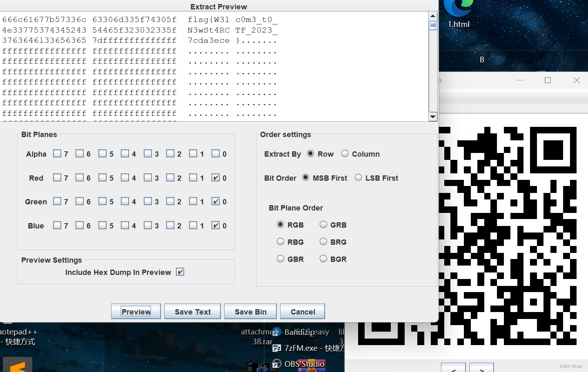
Task: Check Red bit plane 7
Action: (x=57, y=178)
